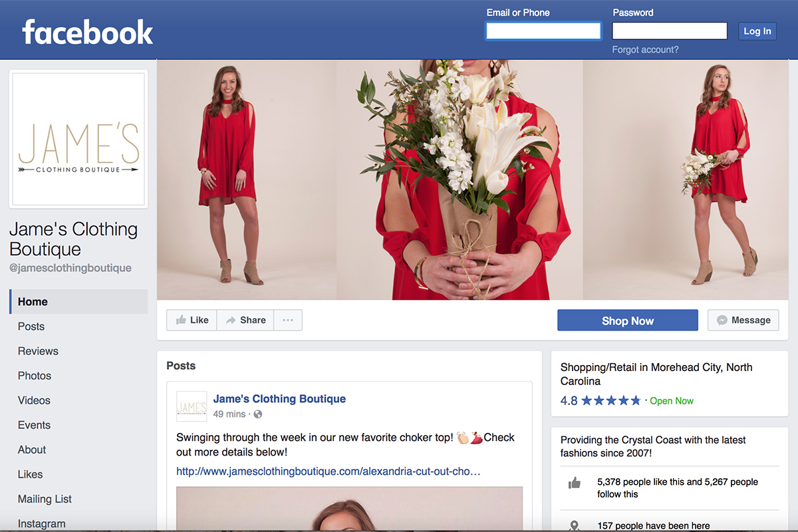Click the arrow icon on Share button
The image size is (798, 532).
(x=231, y=321)
